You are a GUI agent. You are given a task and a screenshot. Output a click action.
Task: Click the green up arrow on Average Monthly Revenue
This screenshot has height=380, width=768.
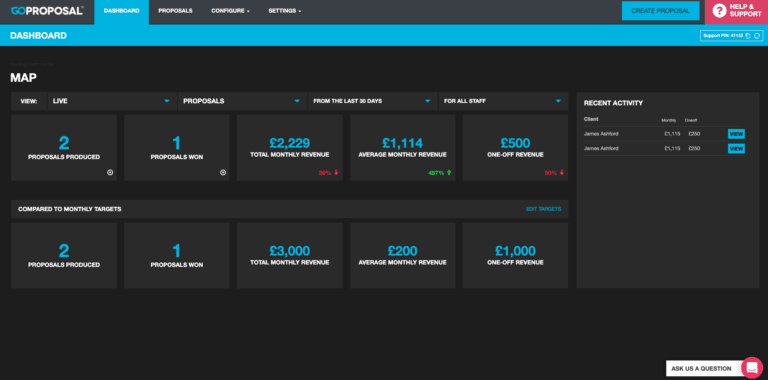pyautogui.click(x=449, y=172)
